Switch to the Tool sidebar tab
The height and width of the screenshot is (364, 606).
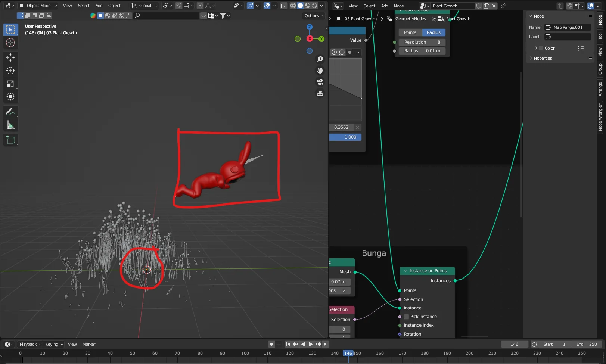[600, 36]
